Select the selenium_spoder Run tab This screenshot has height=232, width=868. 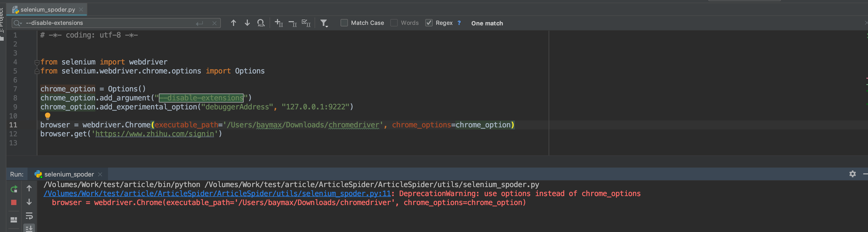(69, 174)
